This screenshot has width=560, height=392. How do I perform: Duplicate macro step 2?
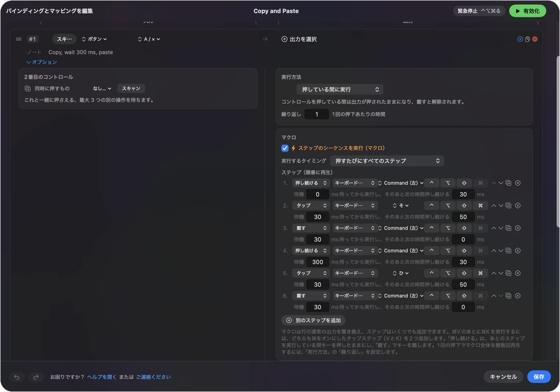(508, 205)
